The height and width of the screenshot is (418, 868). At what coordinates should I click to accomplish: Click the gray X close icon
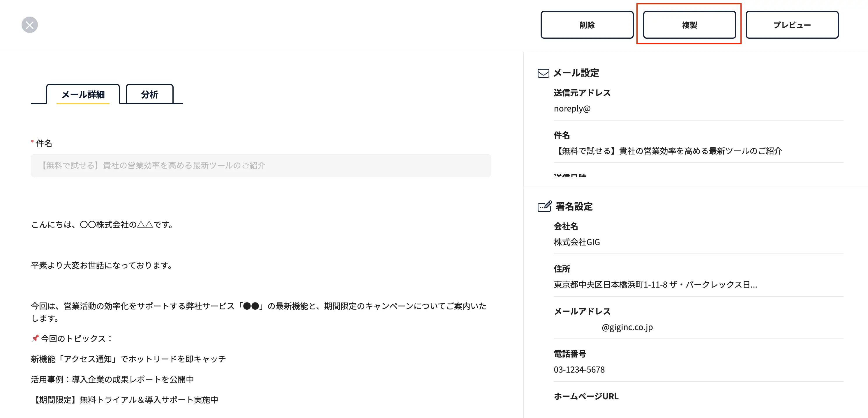(x=30, y=25)
